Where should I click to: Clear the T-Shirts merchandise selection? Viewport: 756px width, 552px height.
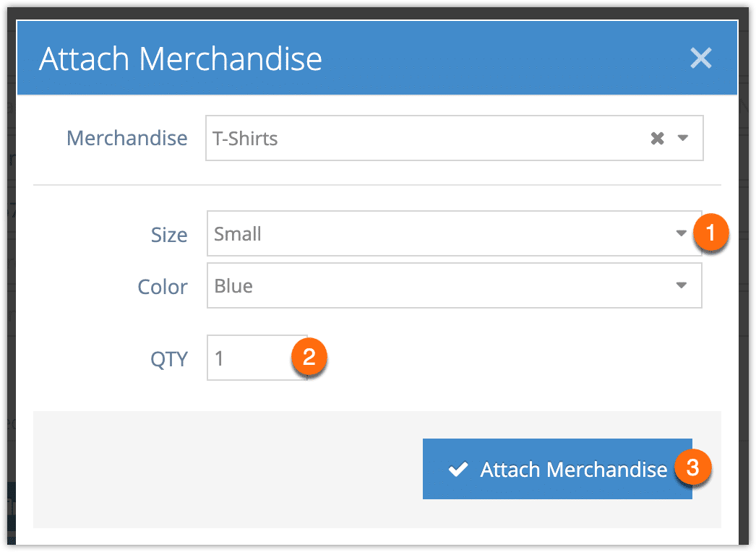click(x=657, y=139)
